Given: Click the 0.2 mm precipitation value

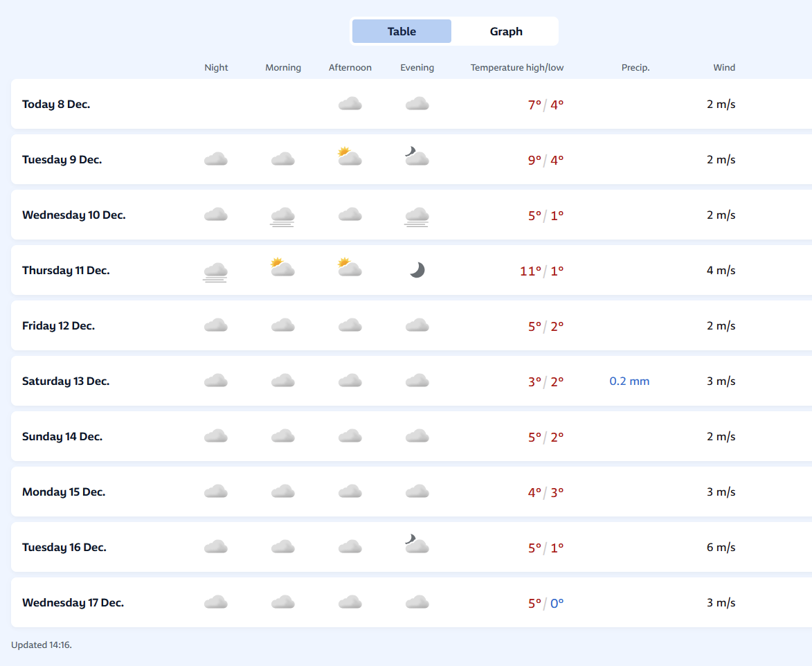Looking at the screenshot, I should click(x=629, y=381).
